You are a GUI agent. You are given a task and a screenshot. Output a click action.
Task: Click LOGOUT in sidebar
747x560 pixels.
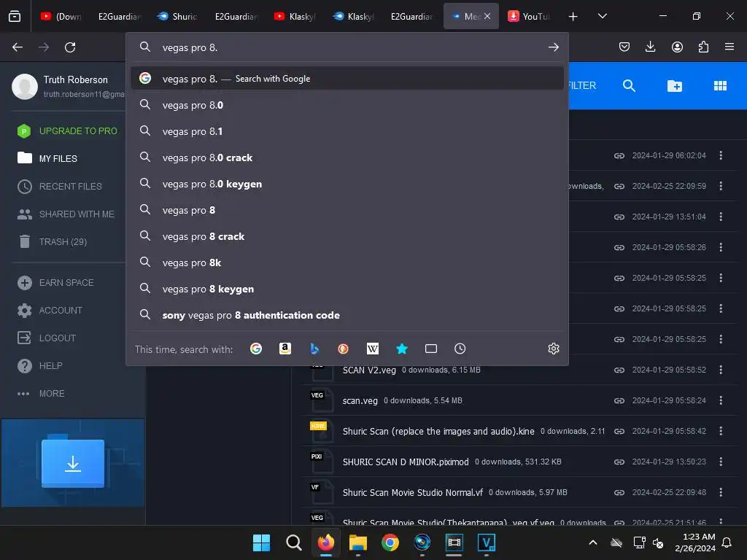pos(57,338)
